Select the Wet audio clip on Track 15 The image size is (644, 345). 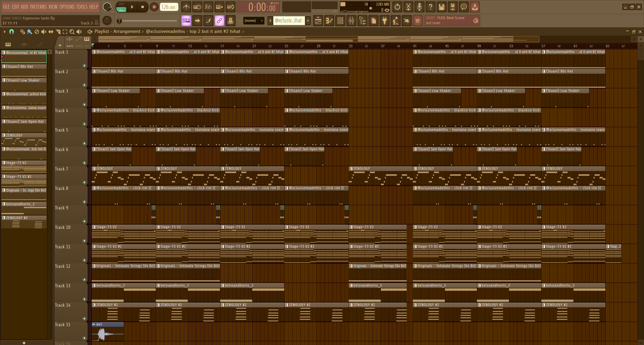[108, 332]
